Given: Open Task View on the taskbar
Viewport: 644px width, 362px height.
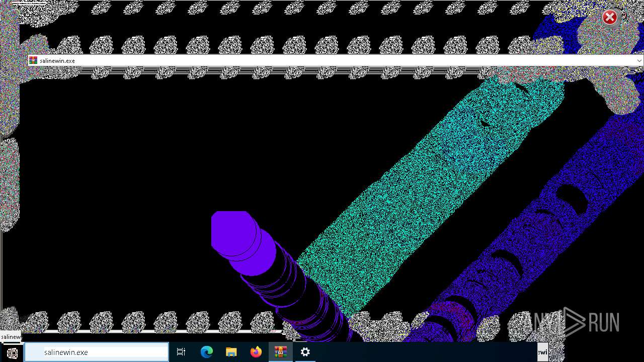Looking at the screenshot, I should coord(181,352).
